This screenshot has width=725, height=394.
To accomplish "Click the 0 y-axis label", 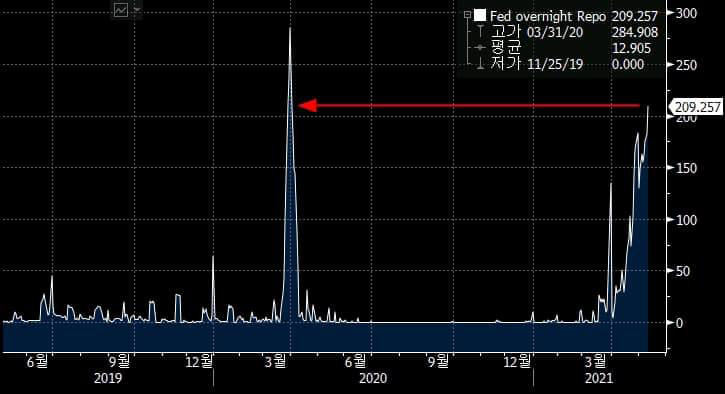I will (679, 323).
